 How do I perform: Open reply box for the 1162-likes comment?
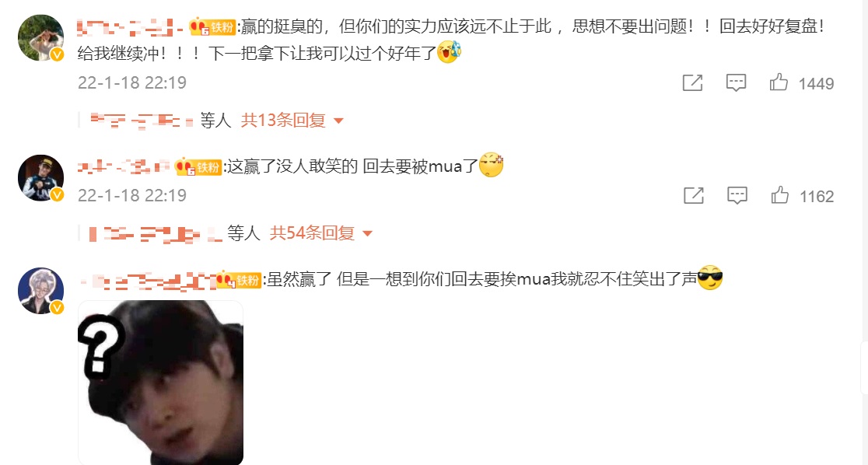click(x=737, y=195)
